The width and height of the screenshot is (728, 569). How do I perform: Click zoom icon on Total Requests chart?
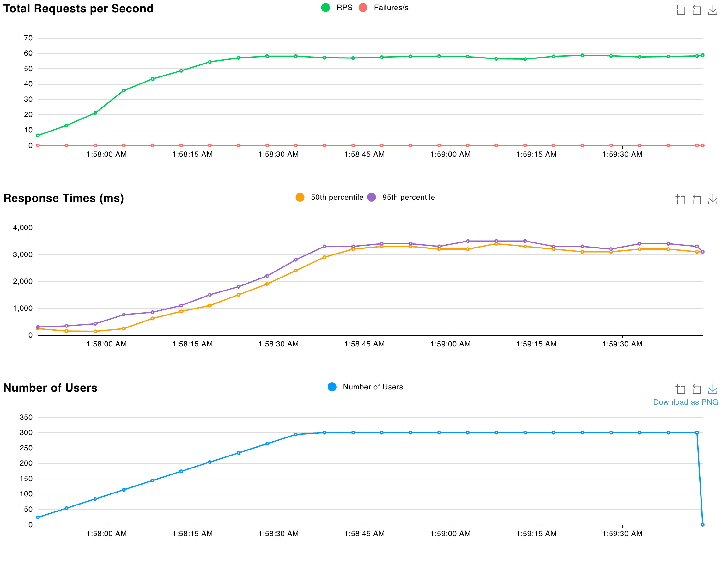click(x=680, y=10)
